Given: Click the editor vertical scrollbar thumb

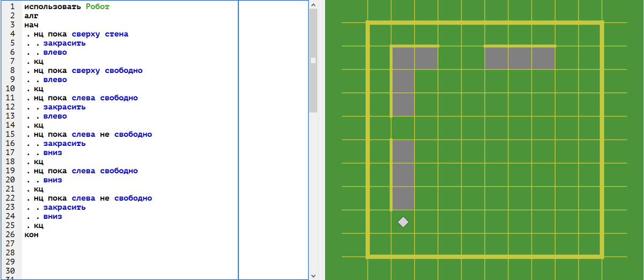Looking at the screenshot, I should coord(314,61).
